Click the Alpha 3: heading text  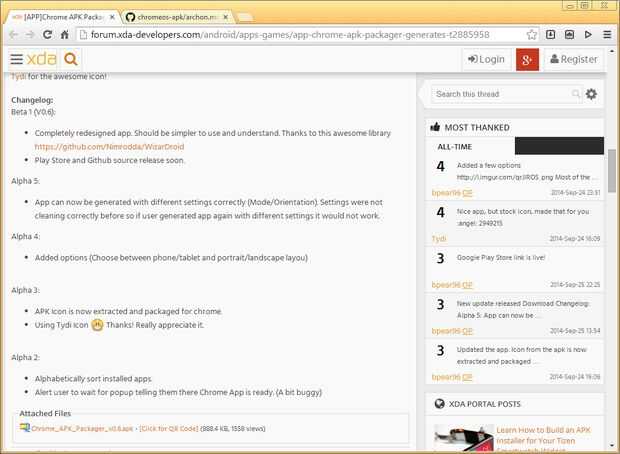click(x=25, y=290)
